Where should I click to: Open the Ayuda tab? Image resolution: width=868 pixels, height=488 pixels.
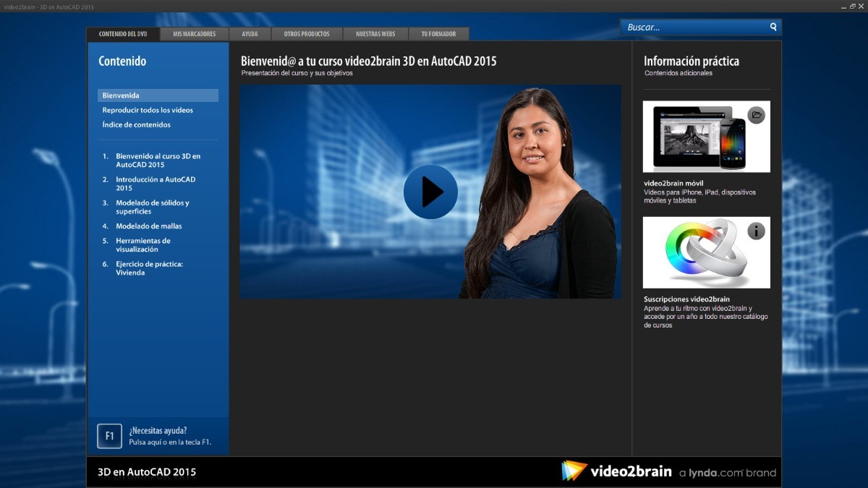[250, 34]
